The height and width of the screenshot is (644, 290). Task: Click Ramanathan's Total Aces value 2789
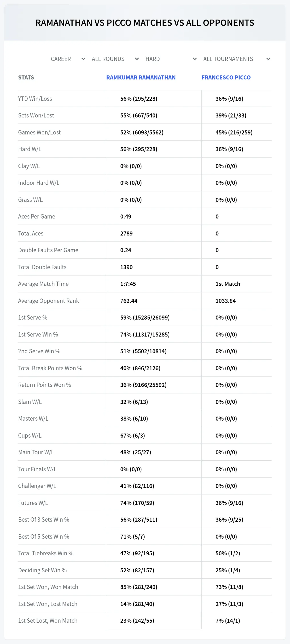[126, 233]
